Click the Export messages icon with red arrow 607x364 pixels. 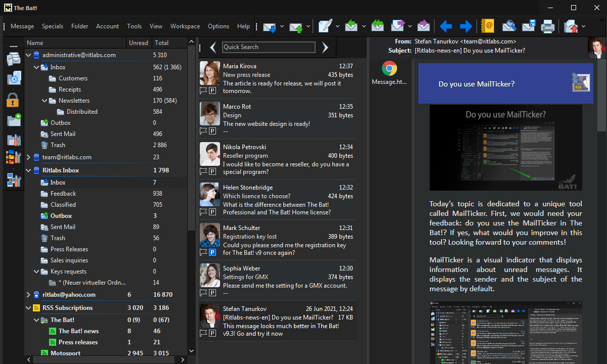coord(572,26)
